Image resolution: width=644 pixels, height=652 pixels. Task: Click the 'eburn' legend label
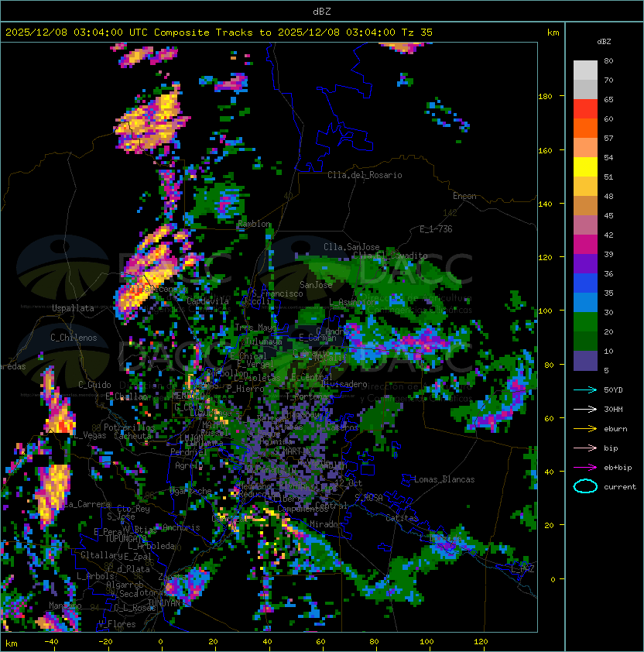point(615,429)
